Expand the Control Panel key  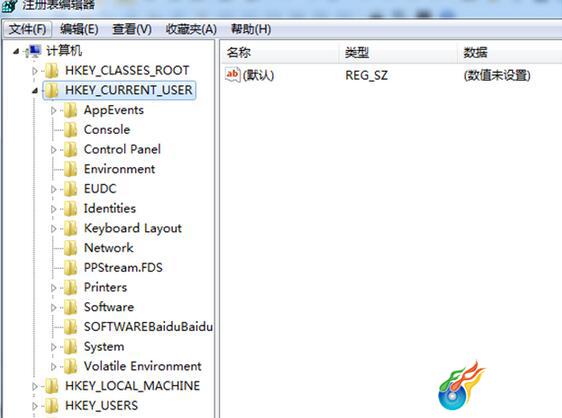tap(54, 150)
